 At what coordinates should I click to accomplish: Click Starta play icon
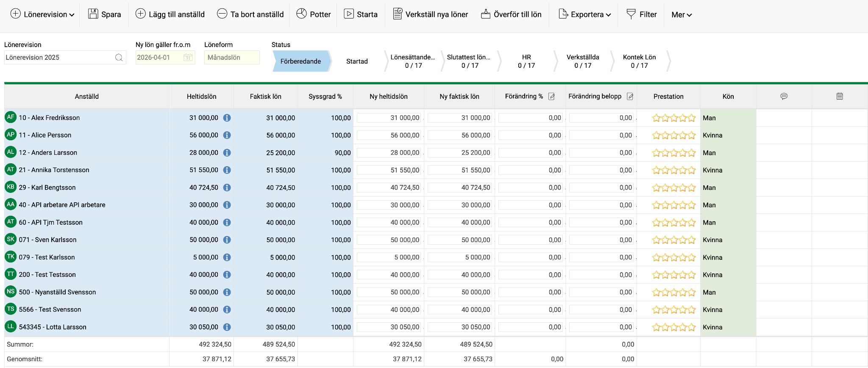(349, 14)
